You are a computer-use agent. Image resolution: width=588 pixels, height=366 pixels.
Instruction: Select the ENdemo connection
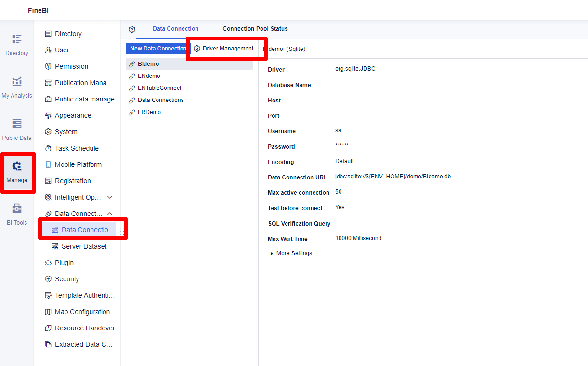[x=189, y=76]
